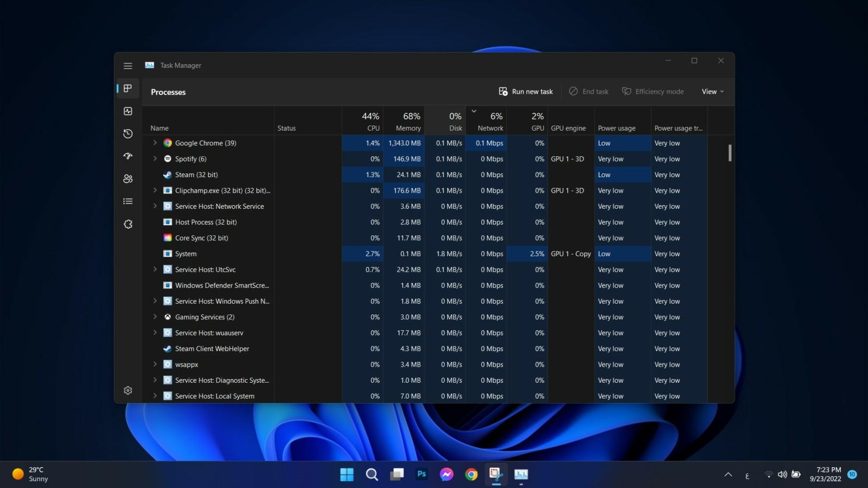
Task: Open the View dropdown menu
Action: 713,92
